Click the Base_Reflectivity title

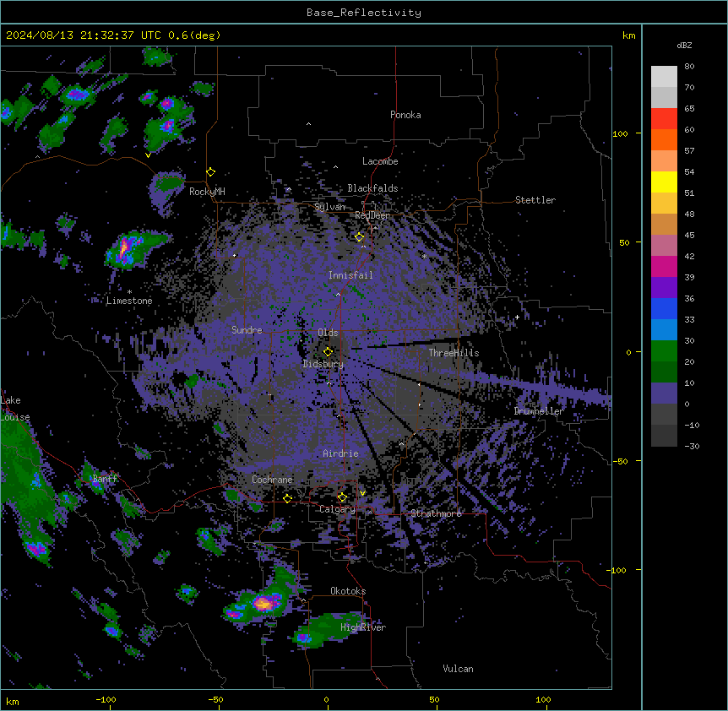click(x=364, y=13)
